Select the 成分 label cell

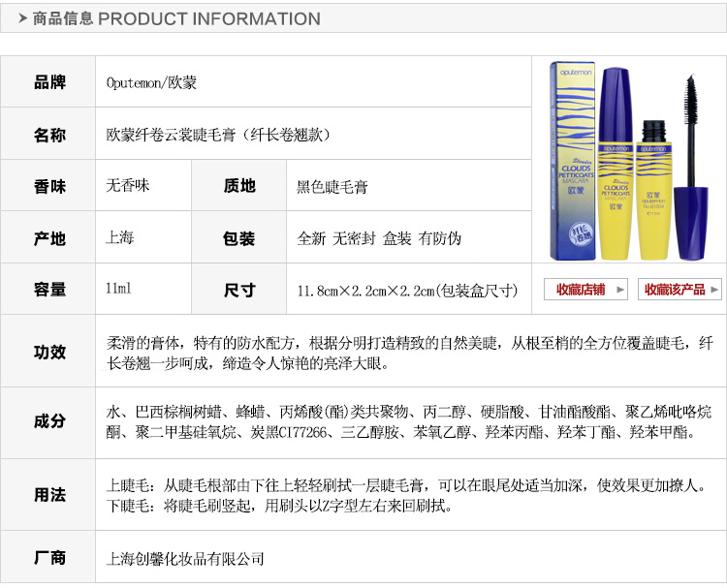point(48,421)
